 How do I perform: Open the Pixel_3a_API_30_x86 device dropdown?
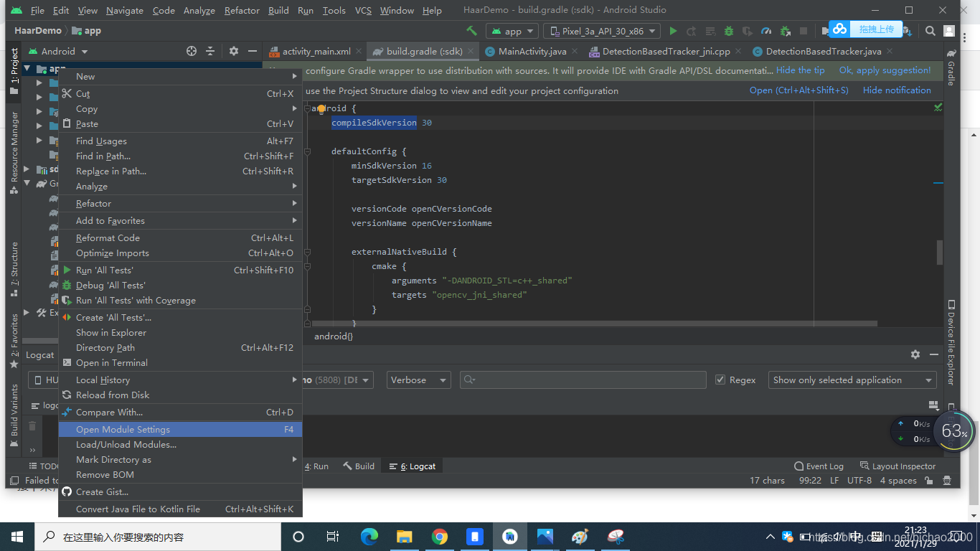coord(603,31)
